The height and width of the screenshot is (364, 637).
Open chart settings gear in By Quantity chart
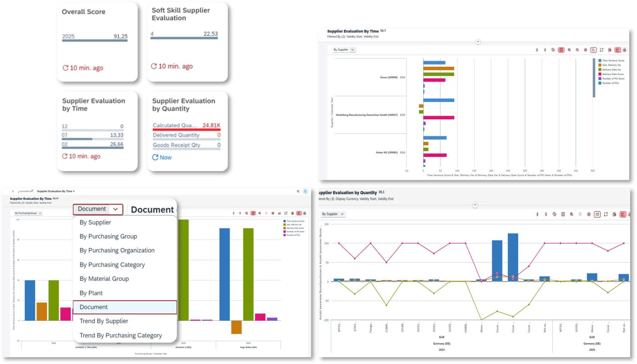[x=588, y=214]
